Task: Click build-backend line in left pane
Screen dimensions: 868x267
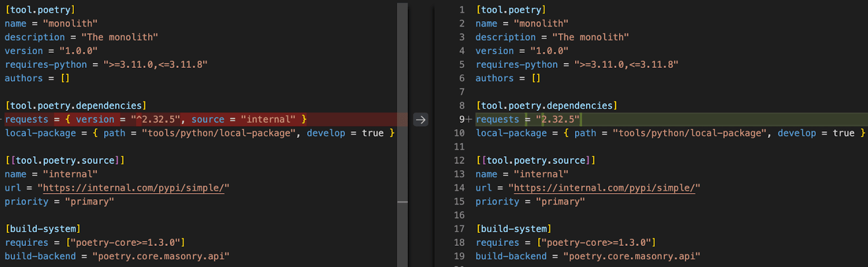Action: pyautogui.click(x=117, y=256)
